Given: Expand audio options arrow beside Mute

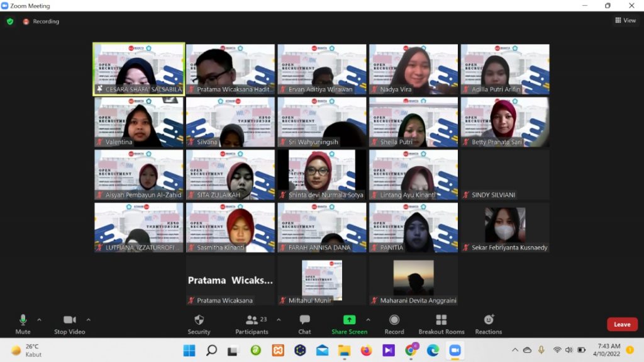Looking at the screenshot, I should click(39, 320).
